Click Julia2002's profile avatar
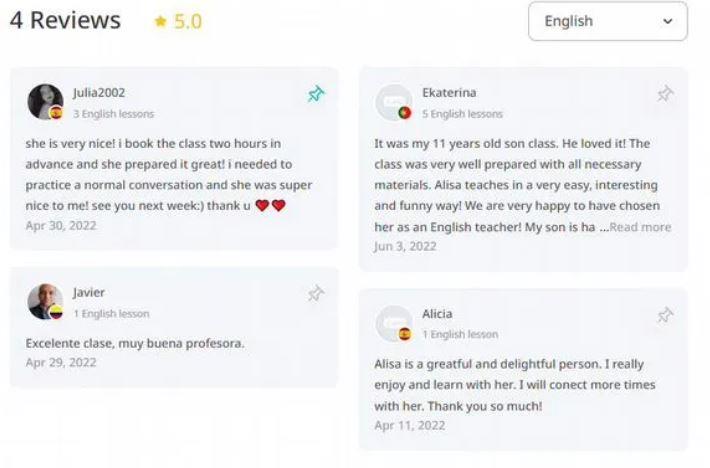710x468 pixels. (x=45, y=101)
